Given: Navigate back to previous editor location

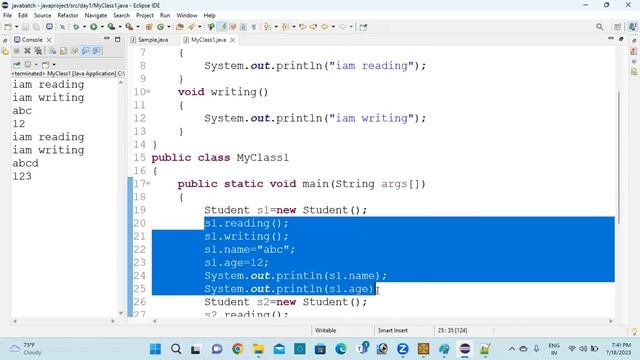Looking at the screenshot, I should pyautogui.click(x=324, y=27).
